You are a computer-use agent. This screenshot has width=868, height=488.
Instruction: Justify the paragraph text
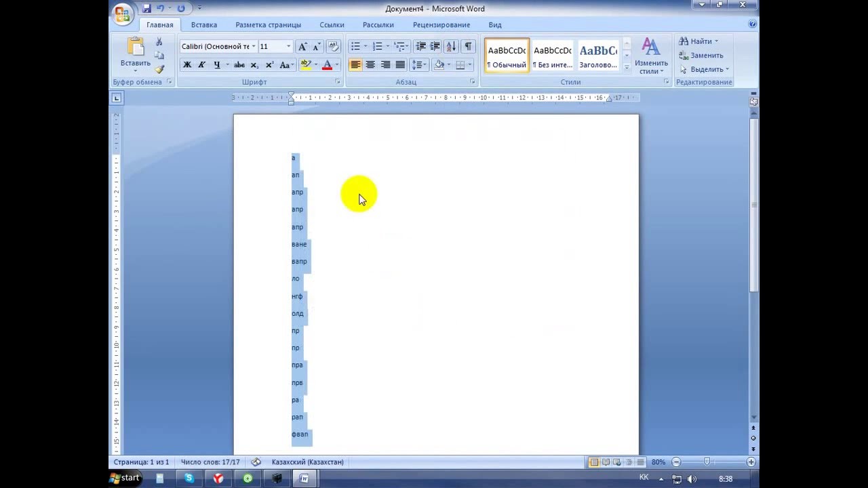coord(400,65)
